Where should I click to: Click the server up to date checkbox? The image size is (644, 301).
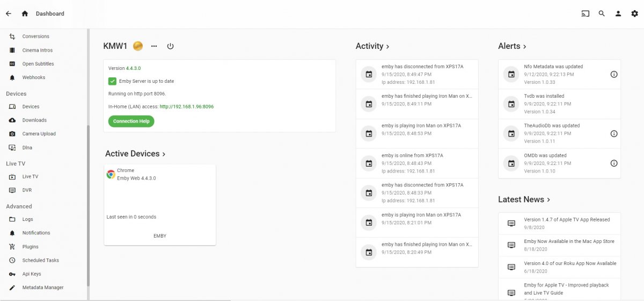click(112, 81)
